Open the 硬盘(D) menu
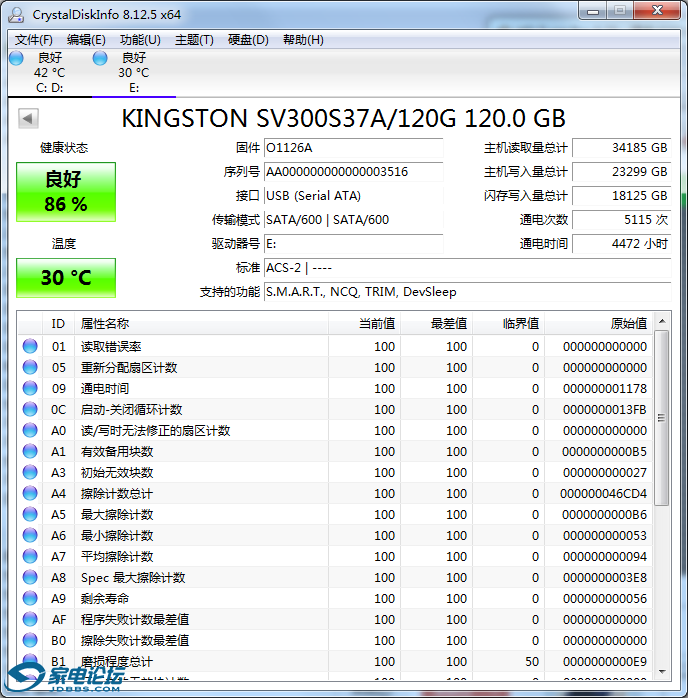This screenshot has width=688, height=698. (248, 40)
